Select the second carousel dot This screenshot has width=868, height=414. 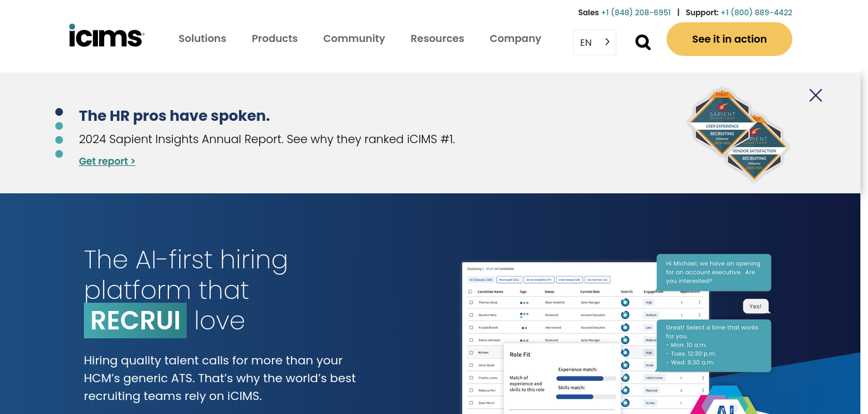(59, 126)
